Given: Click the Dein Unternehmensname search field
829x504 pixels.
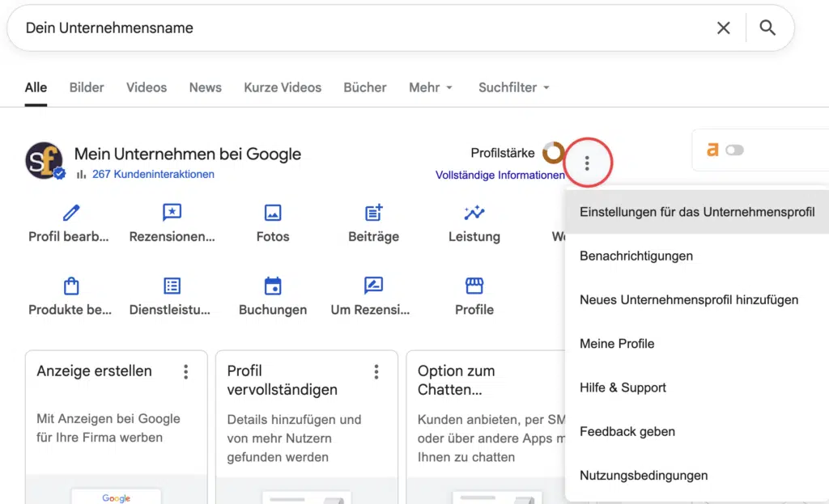Looking at the screenshot, I should 365,28.
